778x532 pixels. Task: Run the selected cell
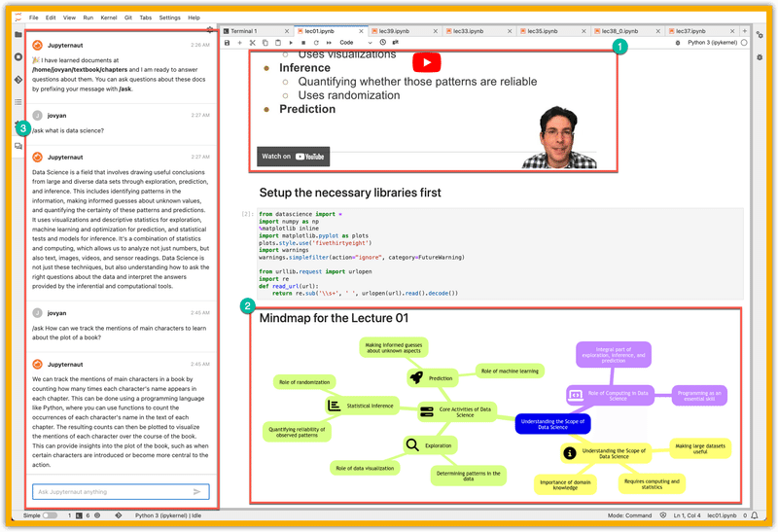click(x=291, y=43)
